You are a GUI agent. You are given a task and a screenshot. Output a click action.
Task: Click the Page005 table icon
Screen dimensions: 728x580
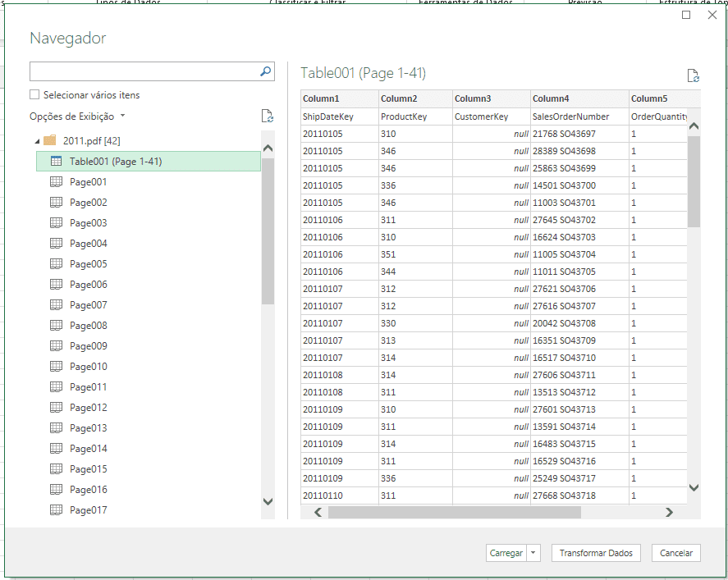[x=56, y=264]
